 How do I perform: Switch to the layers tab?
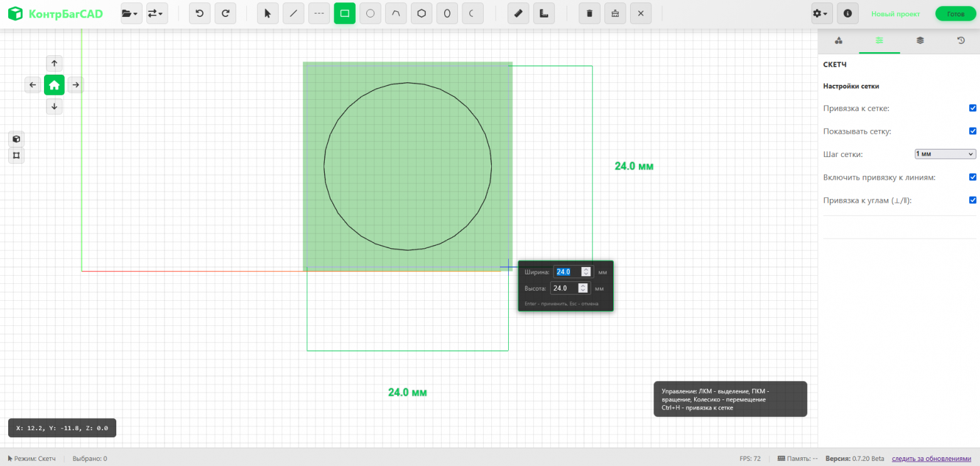920,40
